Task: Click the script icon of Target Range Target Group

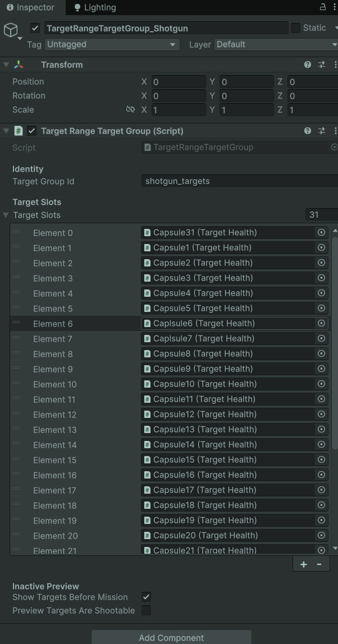Action: pos(18,131)
